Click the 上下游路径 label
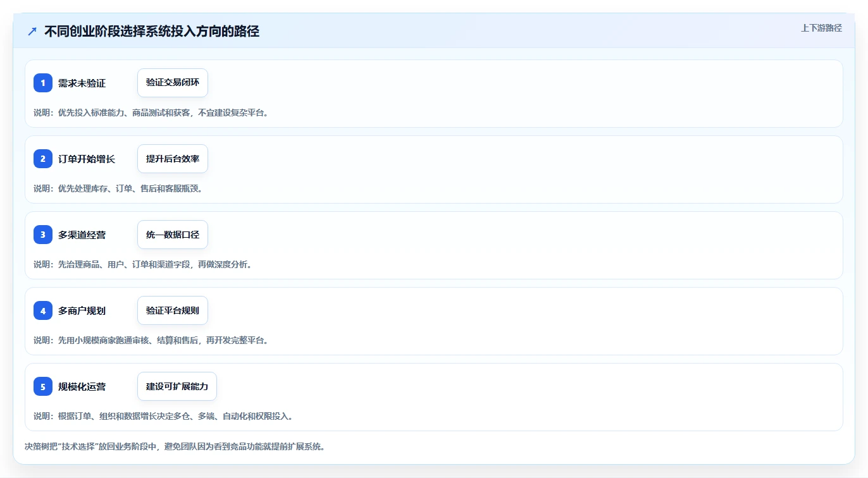 [821, 28]
